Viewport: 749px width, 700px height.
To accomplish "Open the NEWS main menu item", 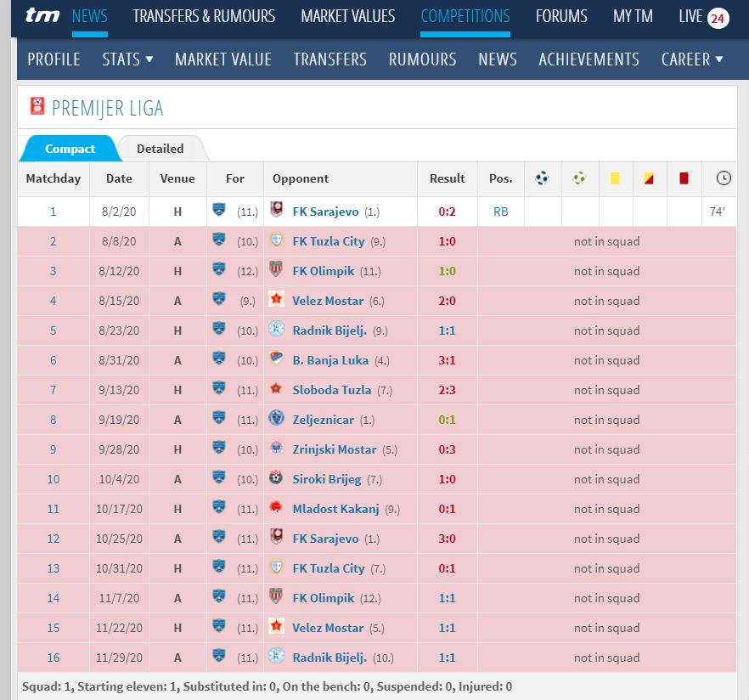I will [90, 16].
